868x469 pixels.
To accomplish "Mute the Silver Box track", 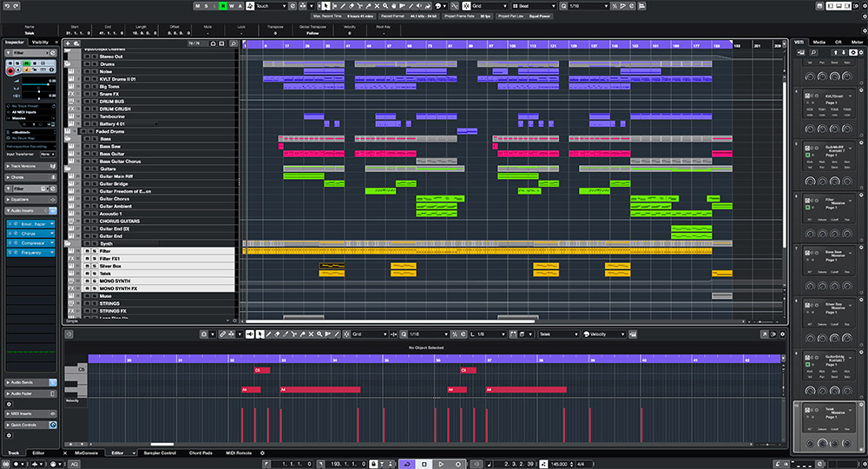I will click(x=87, y=266).
